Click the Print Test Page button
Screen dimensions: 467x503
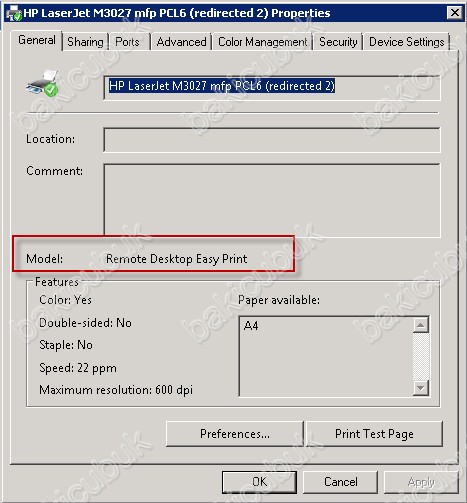click(x=374, y=434)
